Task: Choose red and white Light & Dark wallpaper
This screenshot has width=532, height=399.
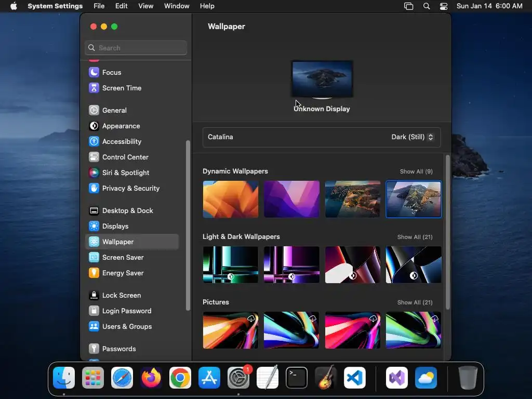Action: click(x=353, y=264)
